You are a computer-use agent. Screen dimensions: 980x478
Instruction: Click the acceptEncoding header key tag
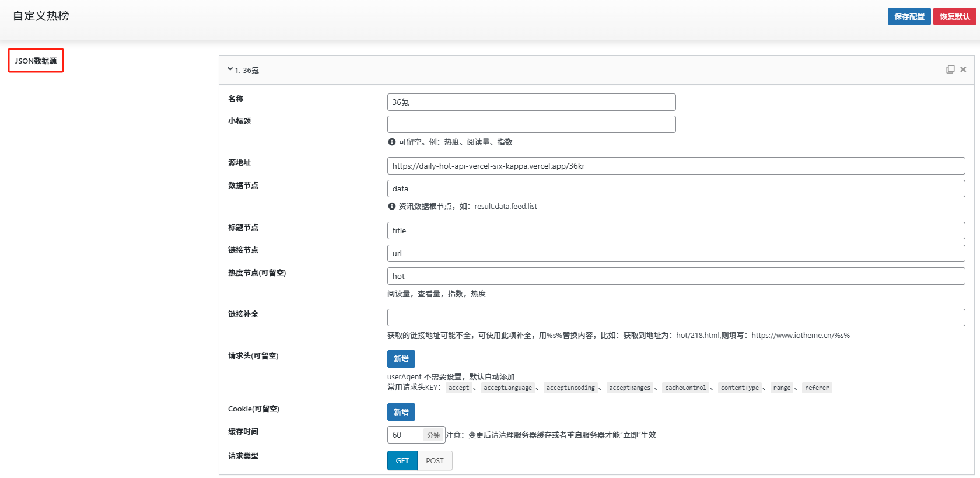pos(570,388)
